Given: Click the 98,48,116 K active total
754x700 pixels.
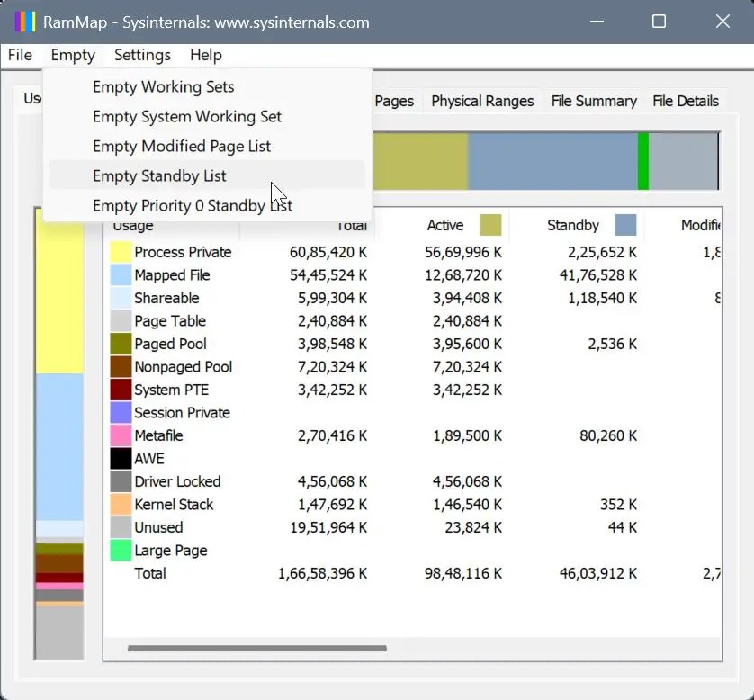Looking at the screenshot, I should (463, 573).
